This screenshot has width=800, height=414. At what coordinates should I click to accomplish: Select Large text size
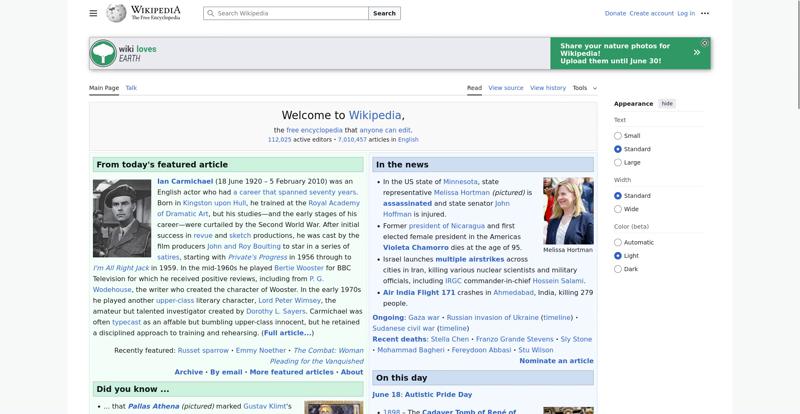pos(618,162)
